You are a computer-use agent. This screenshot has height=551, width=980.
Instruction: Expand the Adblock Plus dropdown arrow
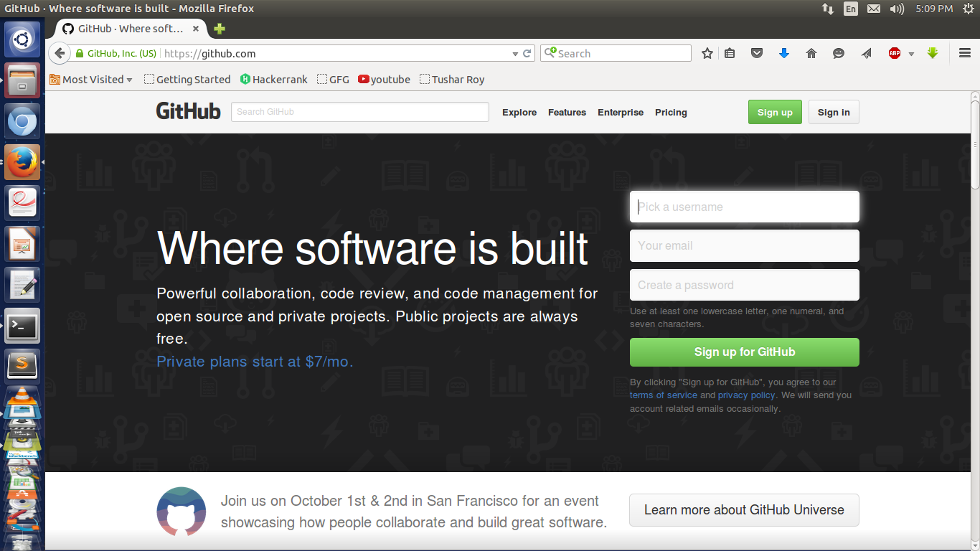pyautogui.click(x=911, y=54)
